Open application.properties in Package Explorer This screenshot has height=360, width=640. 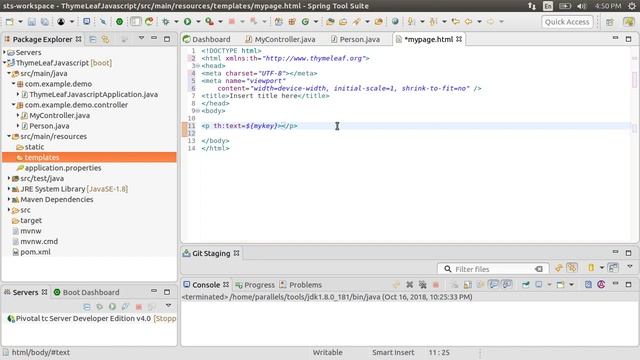[63, 168]
